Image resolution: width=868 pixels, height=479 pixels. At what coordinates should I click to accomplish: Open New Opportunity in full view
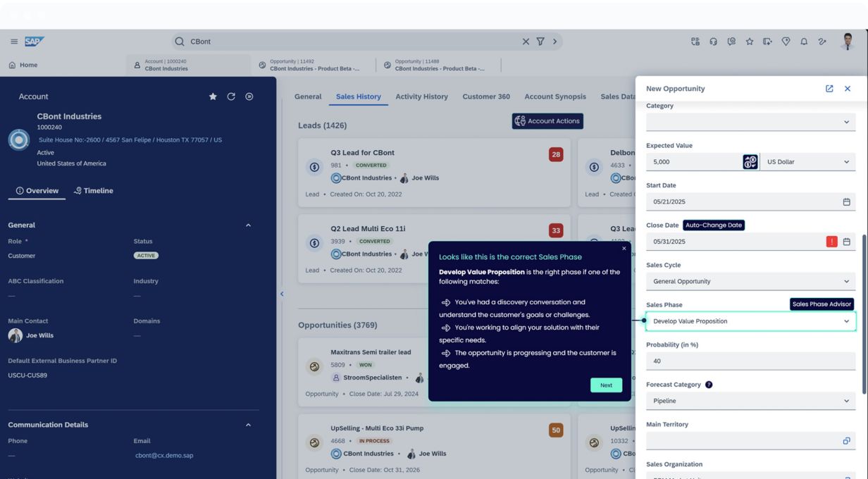[x=829, y=89]
